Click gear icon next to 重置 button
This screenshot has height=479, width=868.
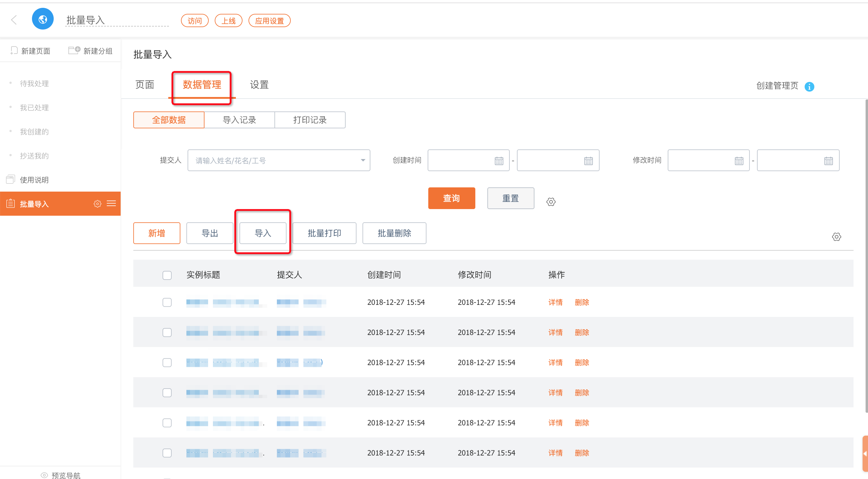pos(551,202)
